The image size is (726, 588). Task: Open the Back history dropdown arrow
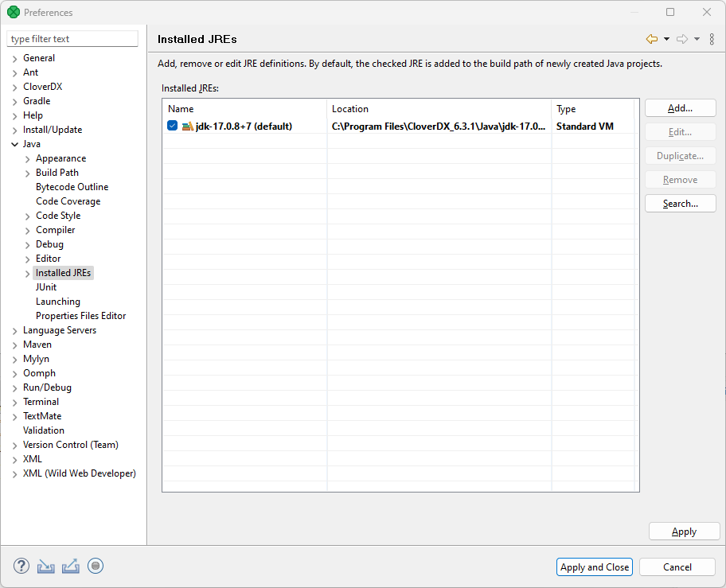tap(666, 39)
